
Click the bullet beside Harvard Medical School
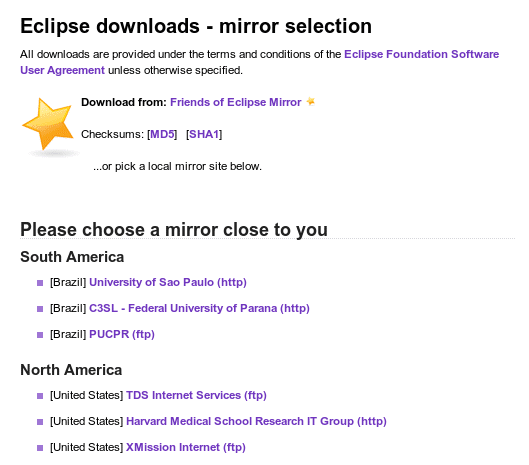(x=40, y=422)
